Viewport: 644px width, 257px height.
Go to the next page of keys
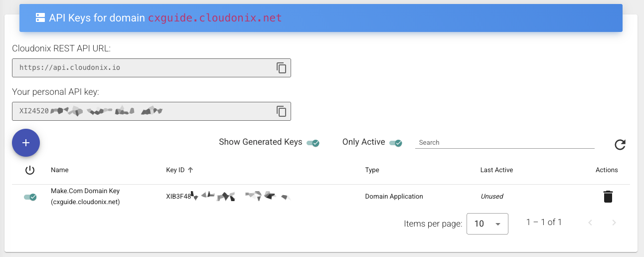614,223
